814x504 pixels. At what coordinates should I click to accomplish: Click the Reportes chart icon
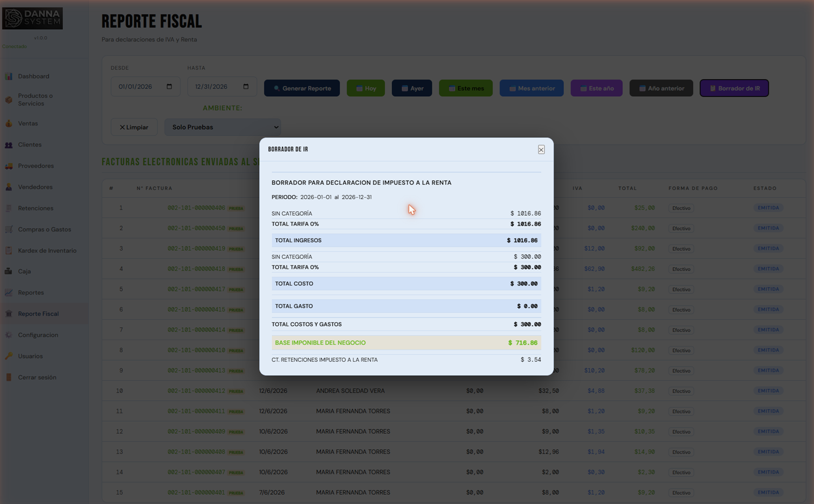tap(9, 293)
